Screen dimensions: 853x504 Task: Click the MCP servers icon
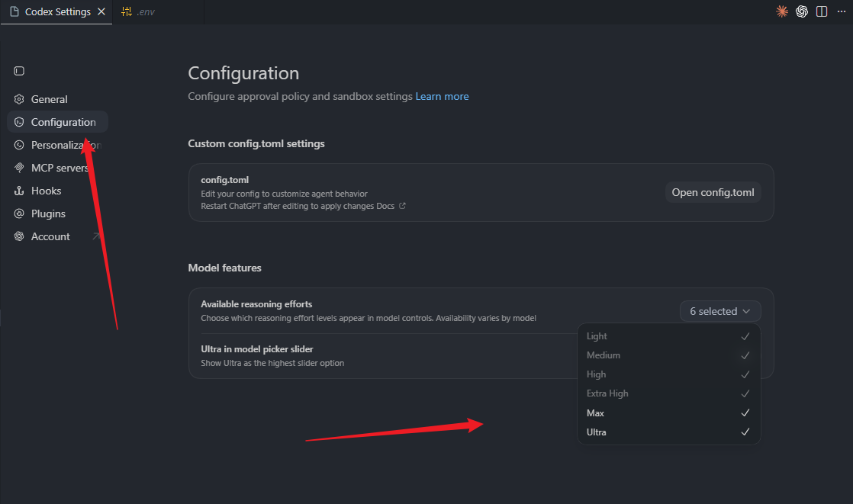tap(19, 168)
